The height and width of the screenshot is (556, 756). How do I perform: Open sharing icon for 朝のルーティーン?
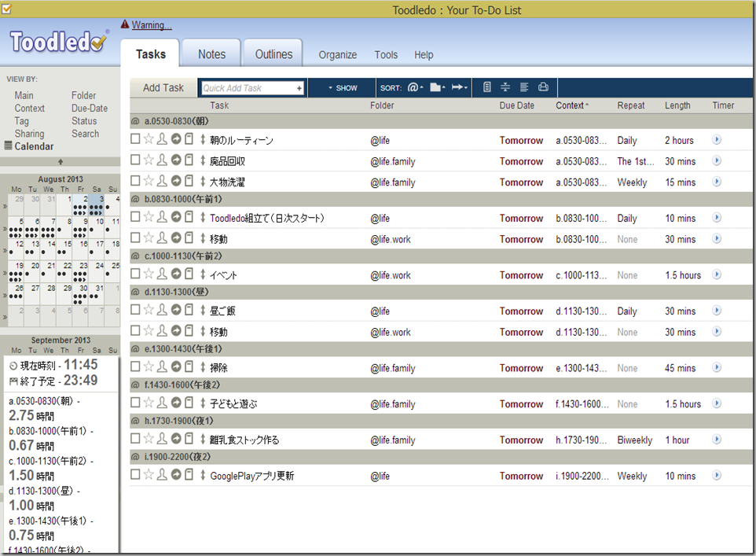163,139
